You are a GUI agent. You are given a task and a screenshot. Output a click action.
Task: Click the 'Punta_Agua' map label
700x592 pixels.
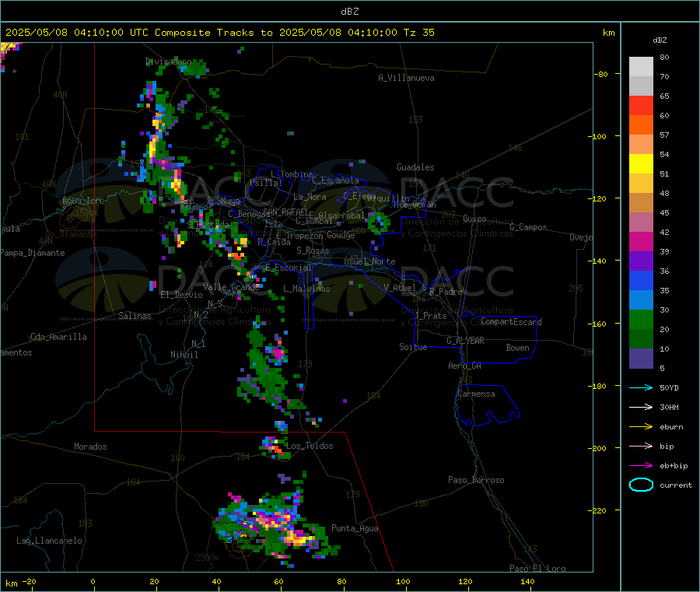coord(355,528)
